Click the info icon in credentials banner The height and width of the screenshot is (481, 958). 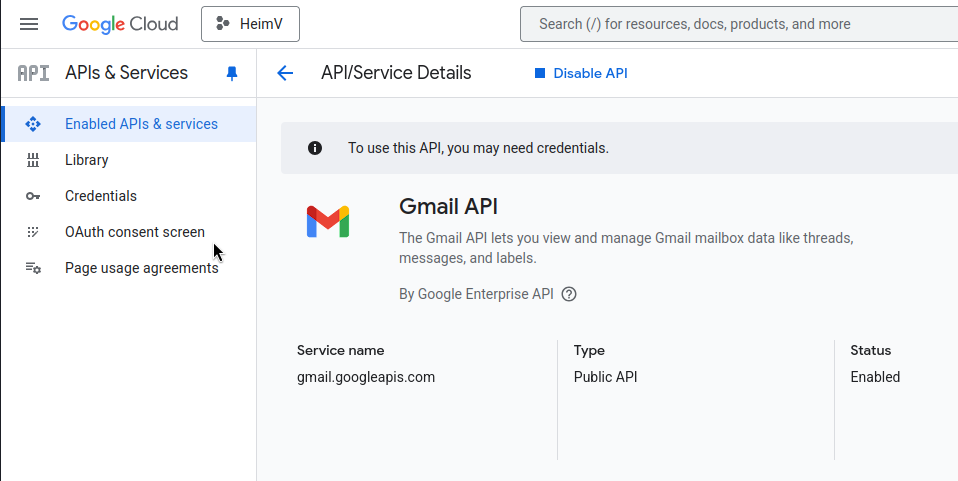[315, 148]
